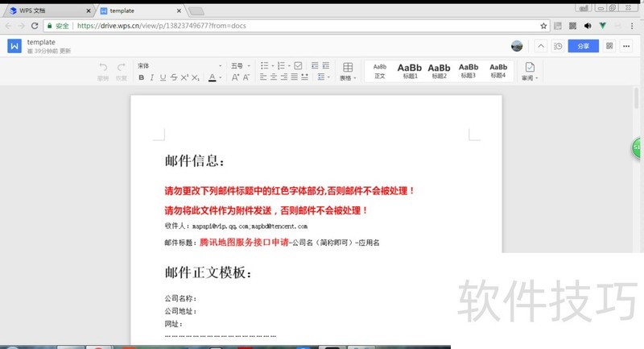
Task: Click the document vertical scrollbar
Action: pos(637,97)
